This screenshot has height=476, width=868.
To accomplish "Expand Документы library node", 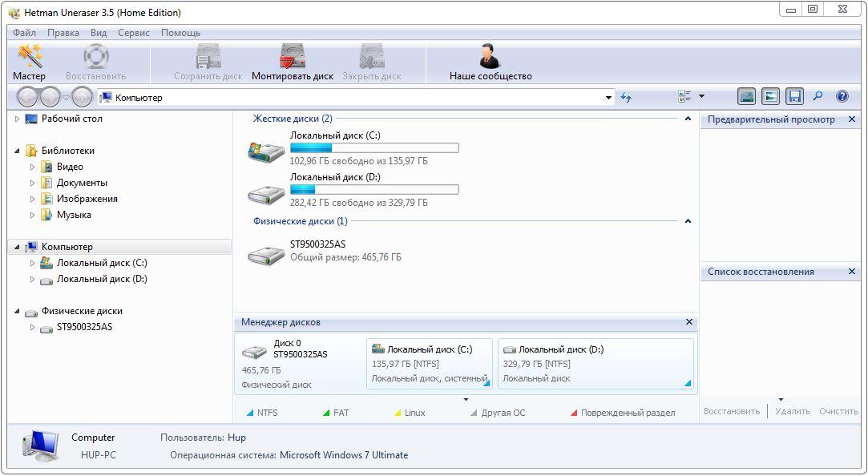I will [x=32, y=183].
